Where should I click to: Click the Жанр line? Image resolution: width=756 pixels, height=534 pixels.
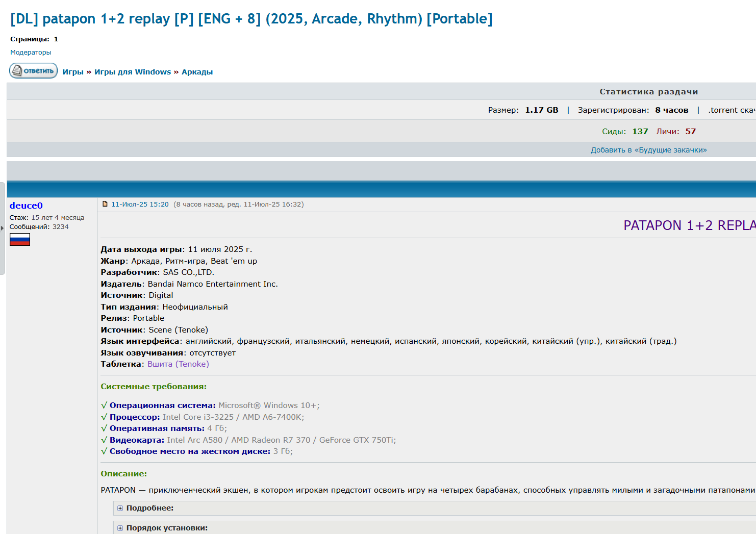pos(179,261)
